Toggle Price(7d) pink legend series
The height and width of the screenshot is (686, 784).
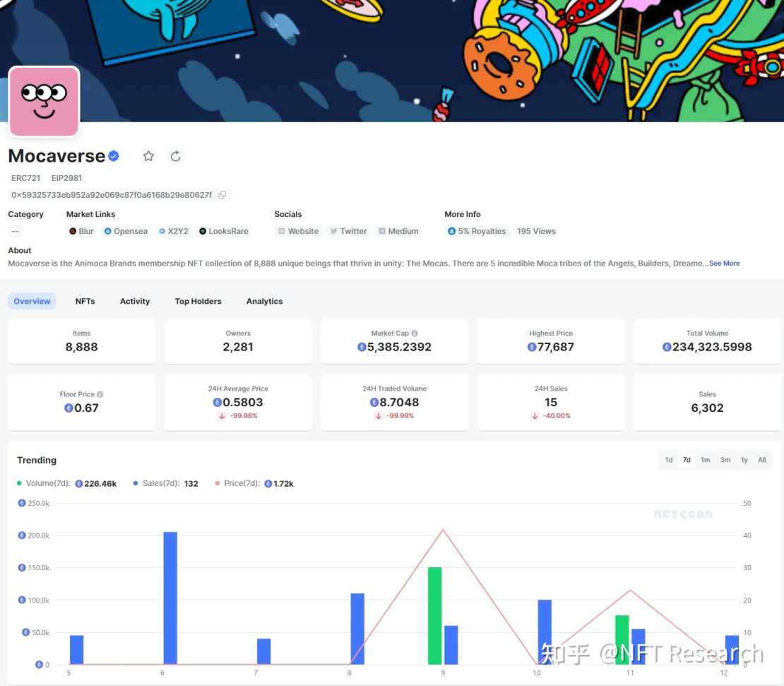[254, 483]
